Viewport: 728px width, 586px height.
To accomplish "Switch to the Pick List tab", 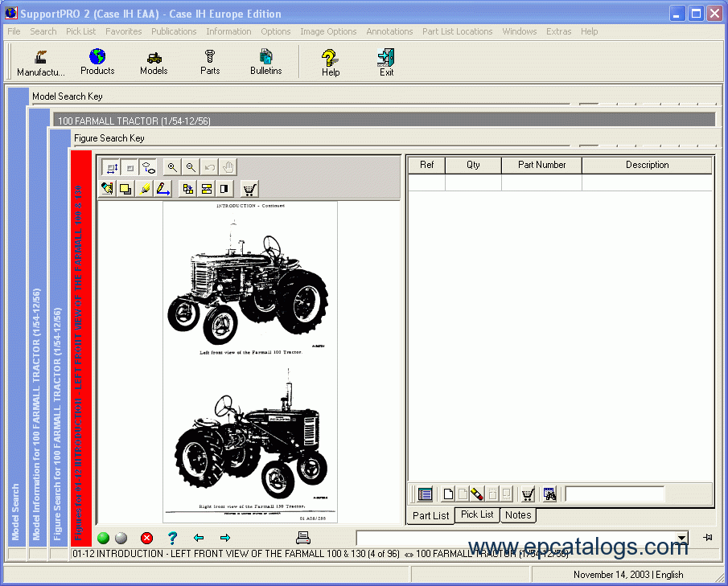I will coord(477,514).
